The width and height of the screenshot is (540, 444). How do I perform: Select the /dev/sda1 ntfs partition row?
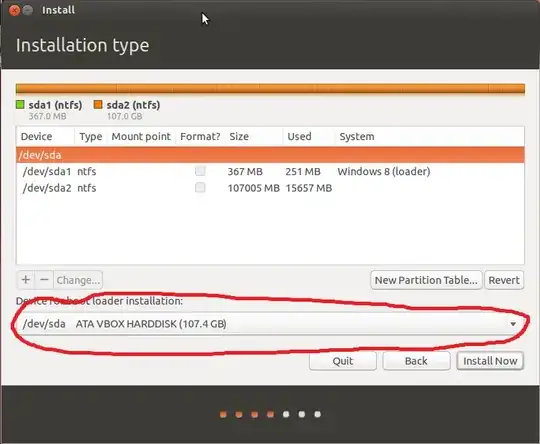(x=270, y=171)
